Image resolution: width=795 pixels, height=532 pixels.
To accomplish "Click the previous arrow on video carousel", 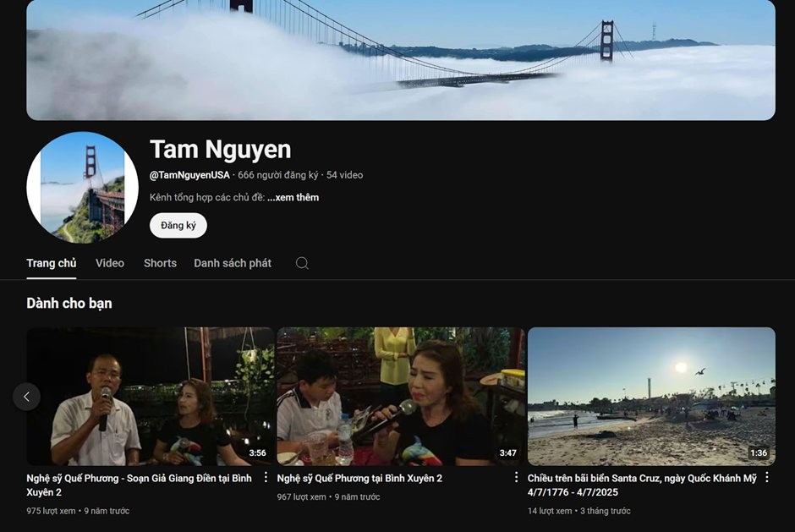I will [26, 396].
